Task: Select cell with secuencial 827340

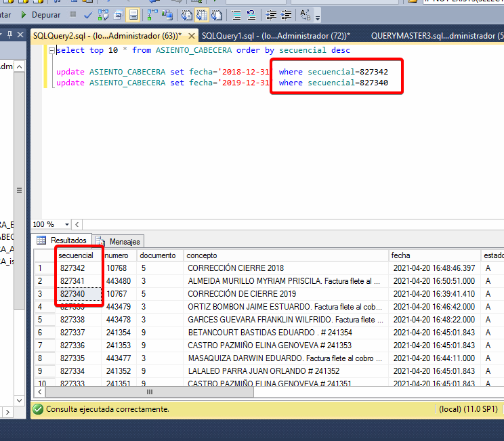Action: (79, 294)
